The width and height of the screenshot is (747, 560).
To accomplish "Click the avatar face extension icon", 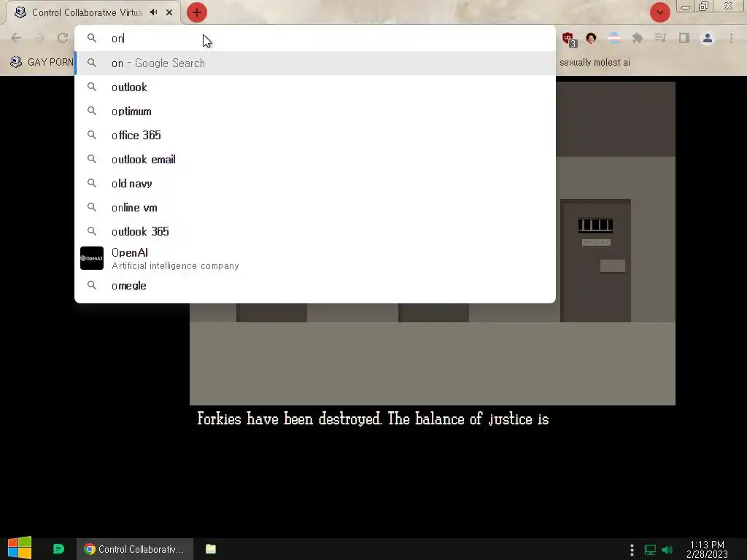I will click(591, 38).
